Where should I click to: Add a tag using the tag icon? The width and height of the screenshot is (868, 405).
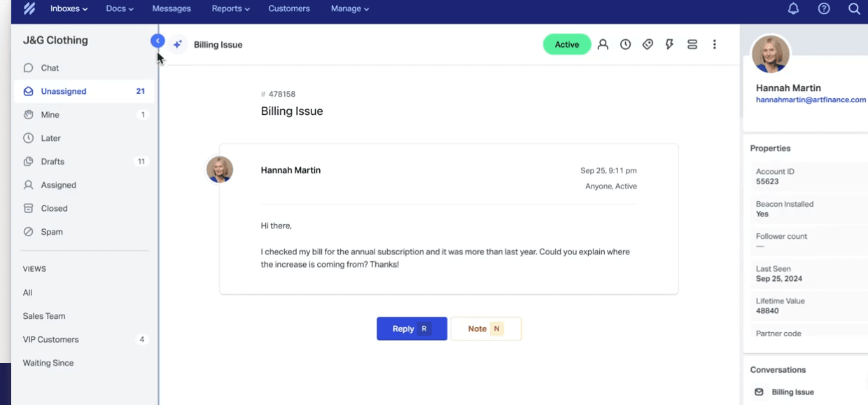tap(647, 44)
